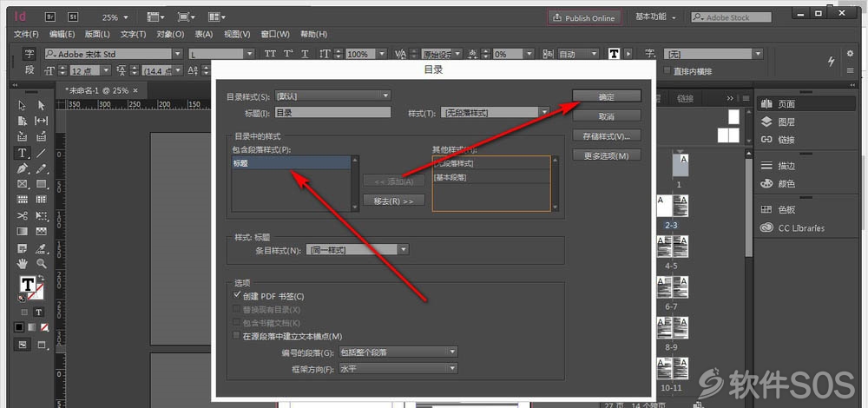
Task: Select the Pencil tool
Action: click(x=41, y=168)
